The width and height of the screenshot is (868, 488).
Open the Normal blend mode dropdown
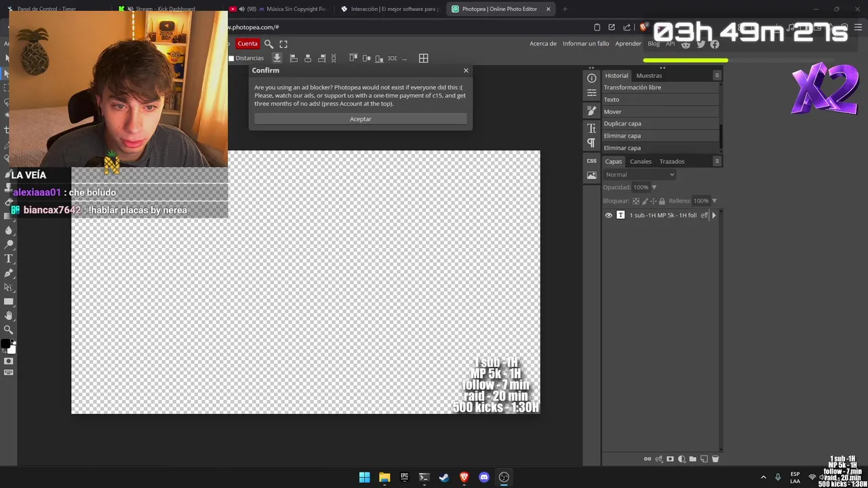click(x=640, y=174)
